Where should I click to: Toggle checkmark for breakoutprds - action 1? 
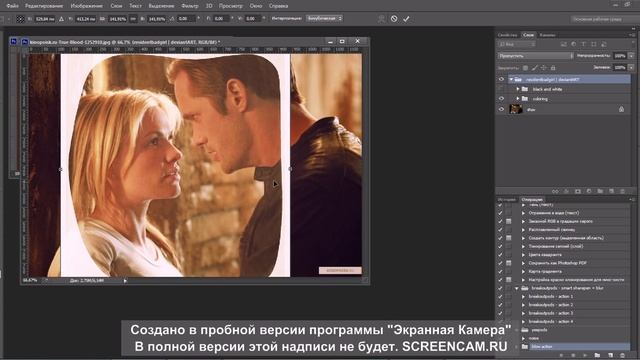point(500,297)
